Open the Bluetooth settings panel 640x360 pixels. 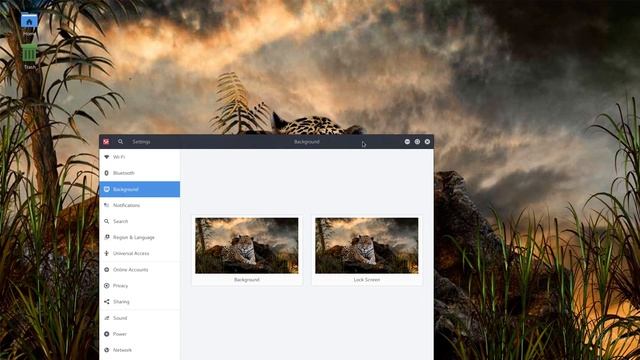[x=140, y=173]
